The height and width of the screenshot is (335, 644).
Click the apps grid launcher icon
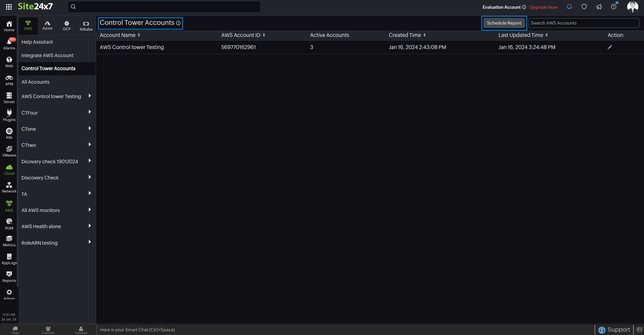coord(9,7)
